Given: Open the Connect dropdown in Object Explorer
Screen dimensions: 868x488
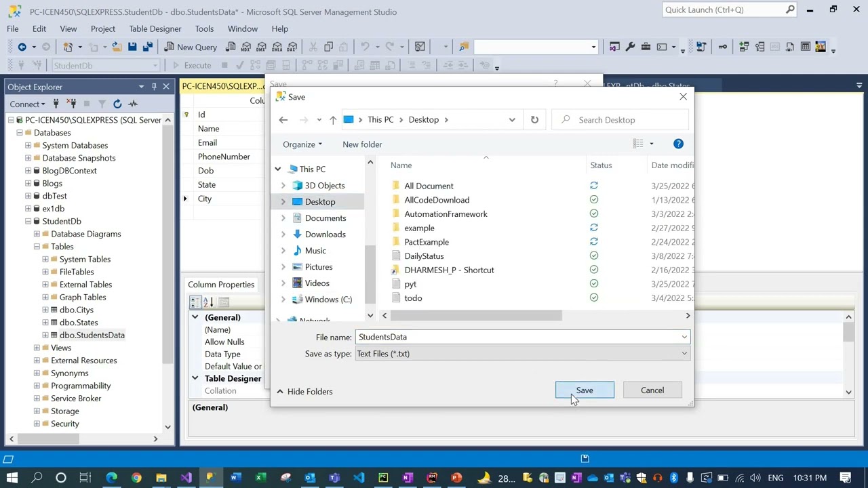Looking at the screenshot, I should [x=28, y=104].
